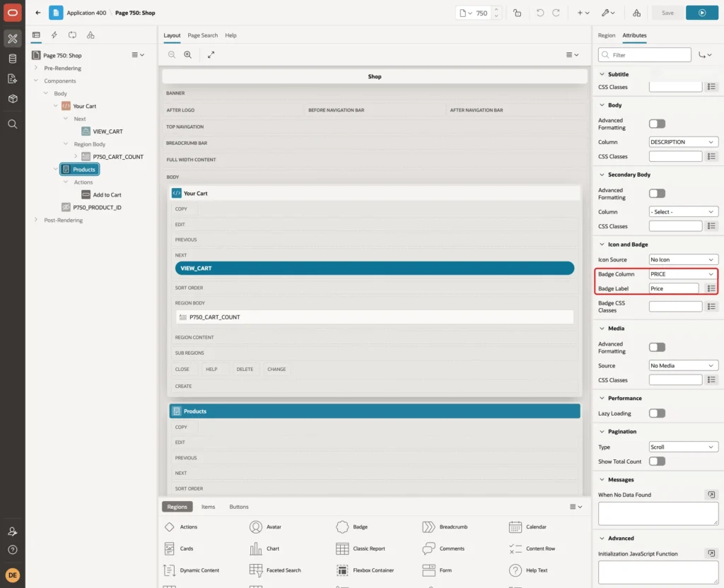Screen dimensions: 724x588
Task: Switch gallery to the Items tab
Action: [x=209, y=507]
